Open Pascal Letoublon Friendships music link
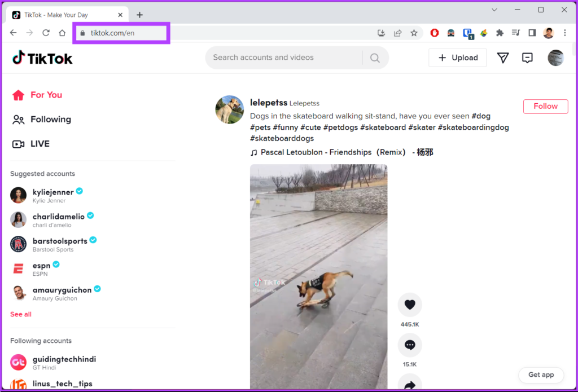Image resolution: width=578 pixels, height=392 pixels. coord(341,152)
